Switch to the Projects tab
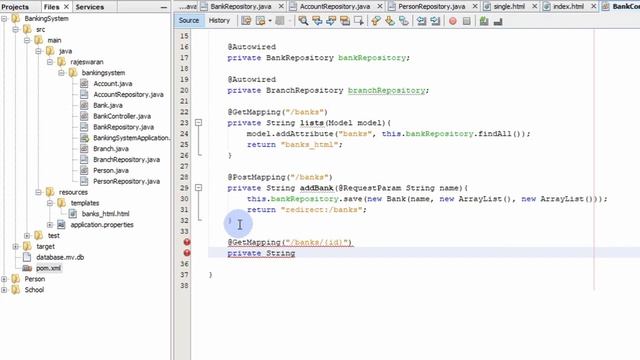This screenshot has width=640, height=360. click(x=16, y=7)
